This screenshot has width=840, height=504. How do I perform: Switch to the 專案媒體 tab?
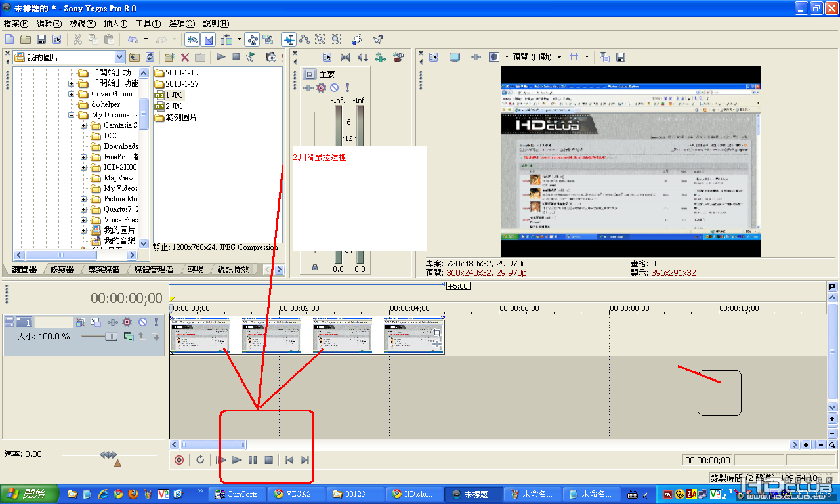(104, 270)
